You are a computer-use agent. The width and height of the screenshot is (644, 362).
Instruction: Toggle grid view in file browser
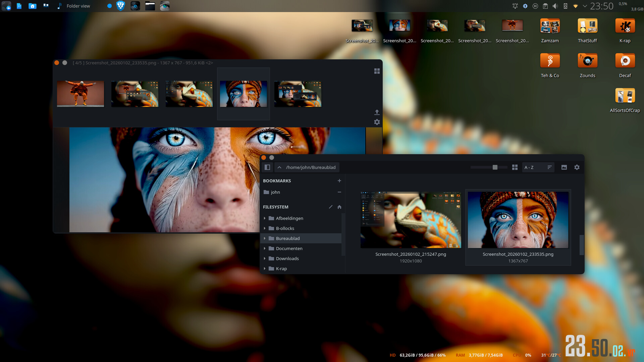(515, 167)
